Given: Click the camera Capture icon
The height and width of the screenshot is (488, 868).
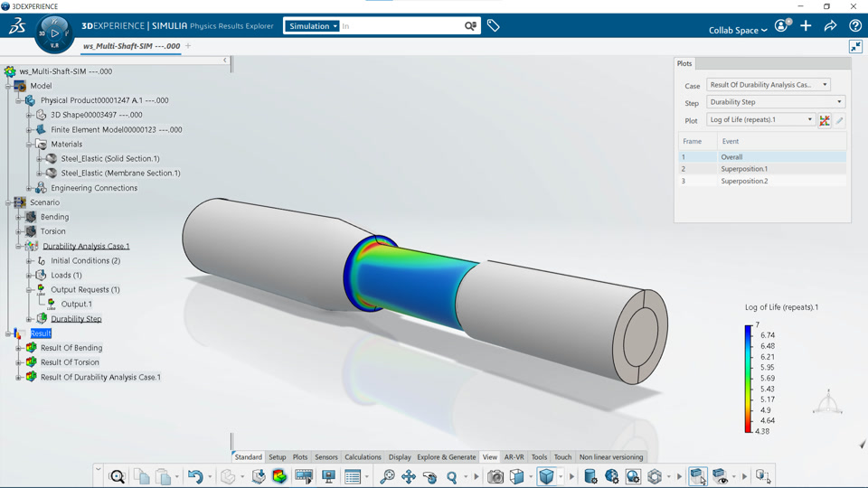Looking at the screenshot, I should [495, 476].
